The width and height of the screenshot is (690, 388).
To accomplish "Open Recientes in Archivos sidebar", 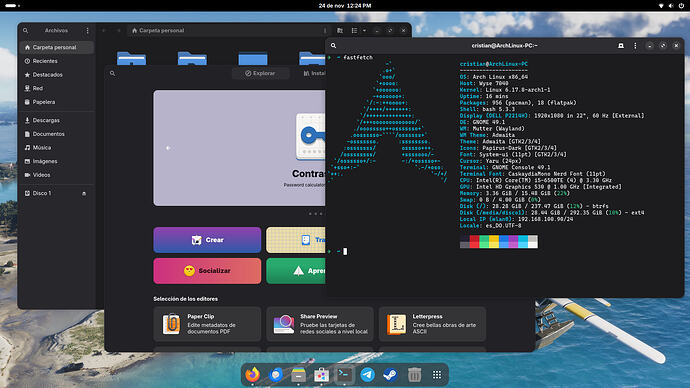I will (56, 61).
